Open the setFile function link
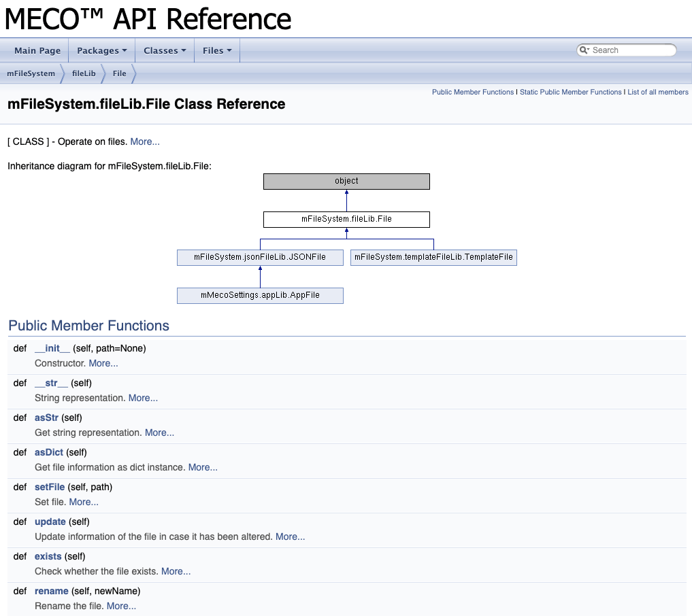The image size is (692, 616). [50, 487]
